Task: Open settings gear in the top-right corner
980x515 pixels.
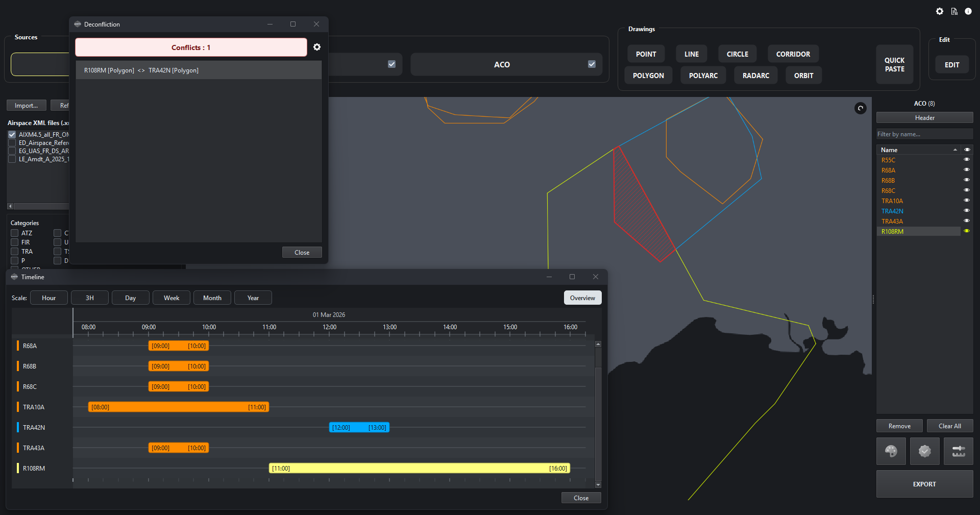Action: click(940, 11)
